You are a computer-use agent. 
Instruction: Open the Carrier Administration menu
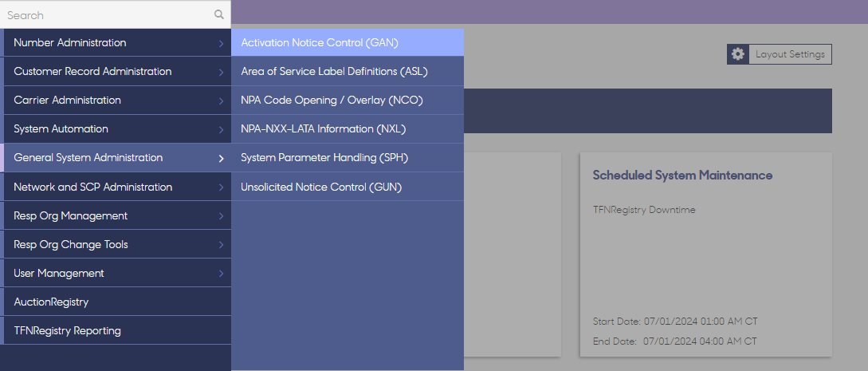[x=116, y=101]
